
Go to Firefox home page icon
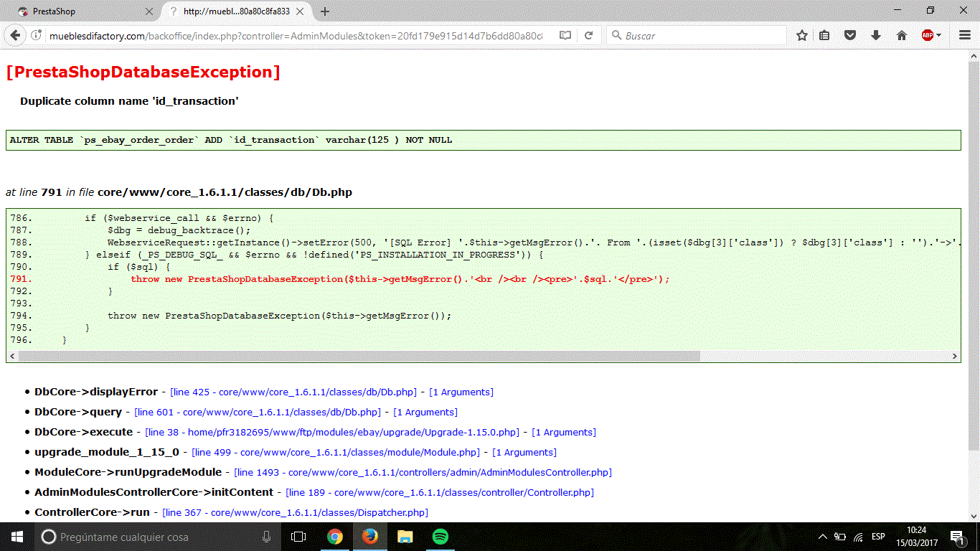click(x=902, y=35)
